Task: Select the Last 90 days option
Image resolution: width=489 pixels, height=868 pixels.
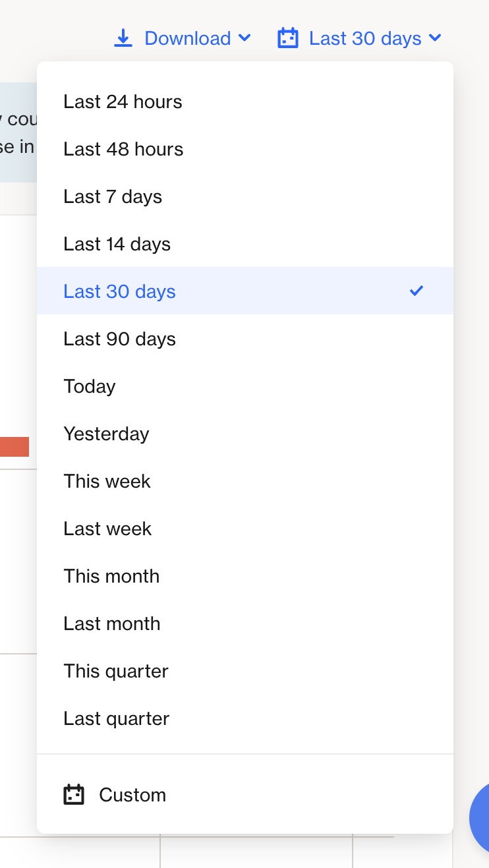Action: pyautogui.click(x=119, y=338)
